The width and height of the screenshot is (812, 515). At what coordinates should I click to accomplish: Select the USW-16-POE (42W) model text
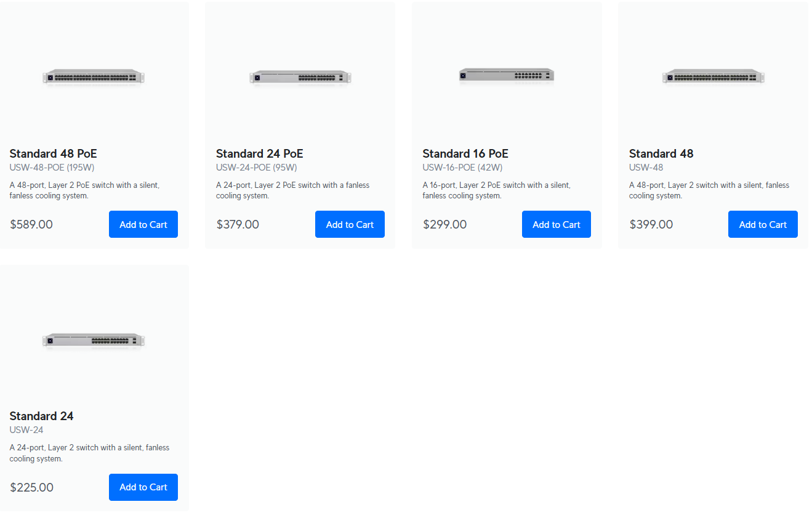point(463,168)
